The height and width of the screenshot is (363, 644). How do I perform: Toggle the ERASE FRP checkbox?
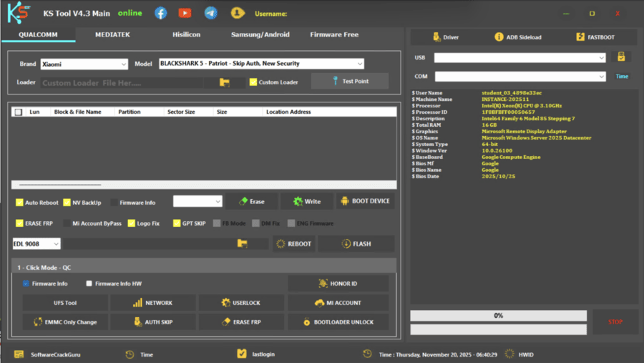19,223
